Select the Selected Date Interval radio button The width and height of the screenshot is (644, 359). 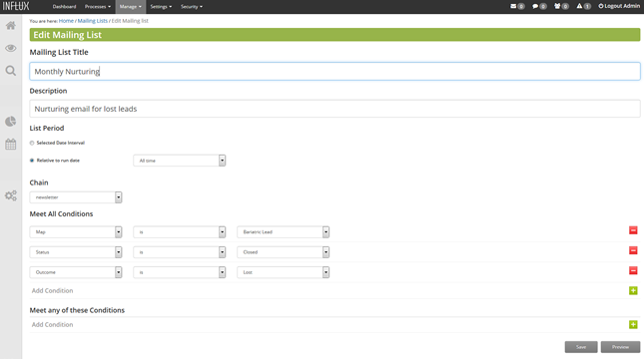point(32,144)
